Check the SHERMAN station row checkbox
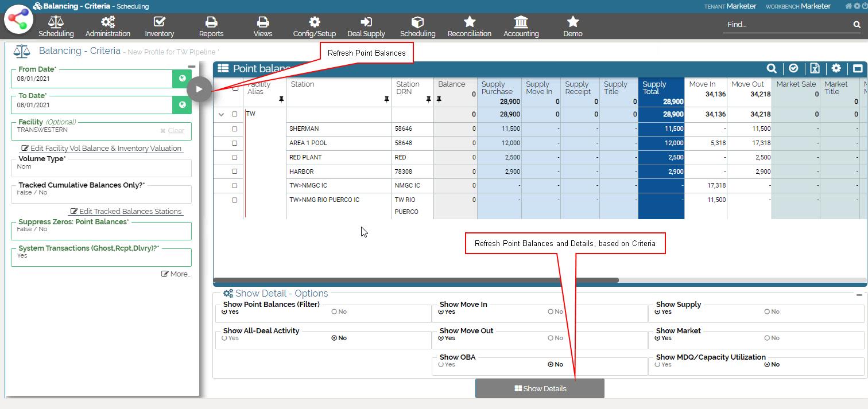868x409 pixels. click(x=234, y=129)
